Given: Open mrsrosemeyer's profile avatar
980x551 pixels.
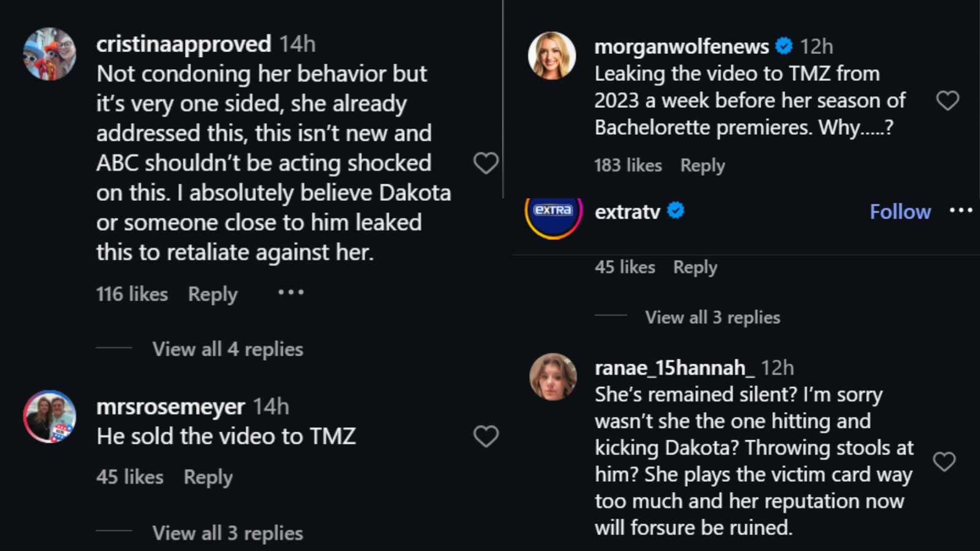Looking at the screenshot, I should [50, 416].
